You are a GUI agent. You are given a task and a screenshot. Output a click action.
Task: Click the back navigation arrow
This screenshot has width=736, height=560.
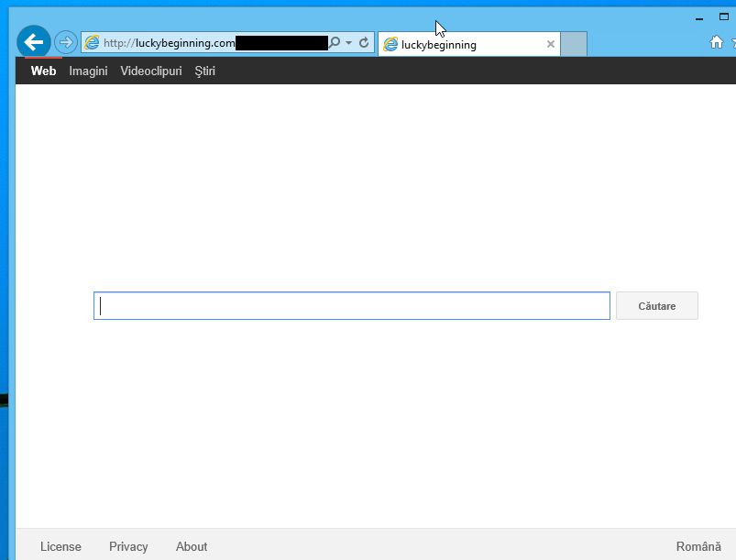(34, 42)
